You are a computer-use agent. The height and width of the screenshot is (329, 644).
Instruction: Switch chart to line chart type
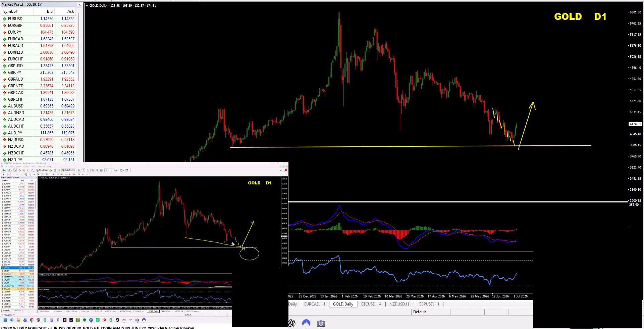pyautogui.click(x=88, y=170)
